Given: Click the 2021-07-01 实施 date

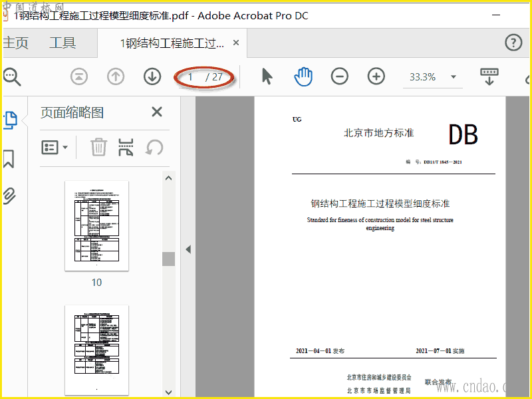Looking at the screenshot, I should click(x=440, y=351).
